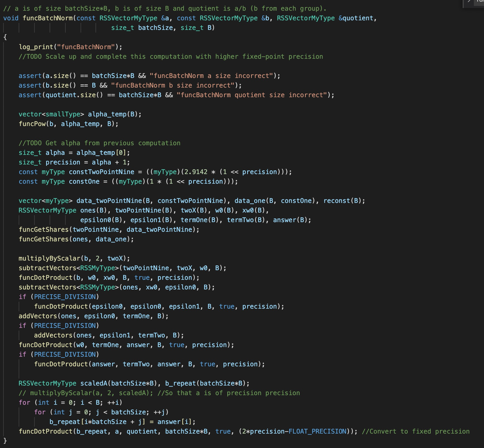Click answer(B) in the declaration
Screen dimensions: 484x448
(x=290, y=220)
